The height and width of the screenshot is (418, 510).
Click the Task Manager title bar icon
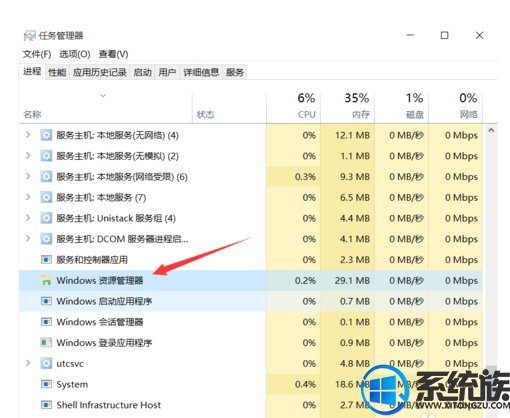click(29, 36)
